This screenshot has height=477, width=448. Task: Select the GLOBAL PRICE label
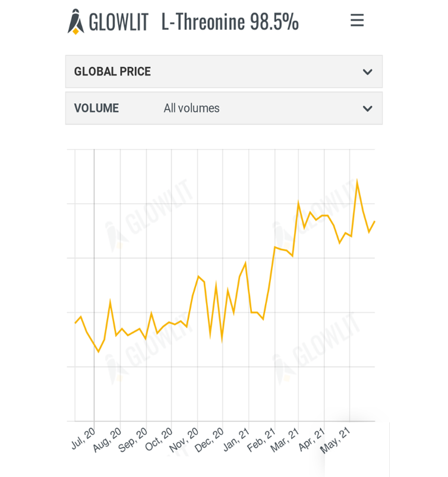point(112,72)
